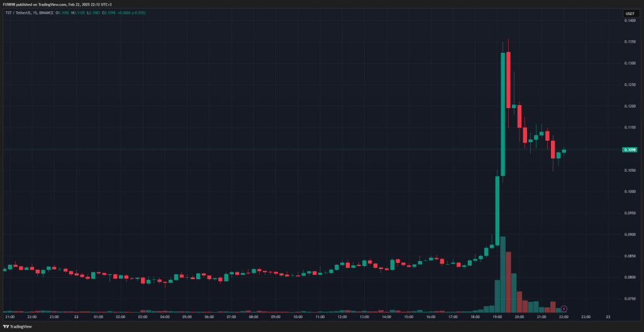Open the TradingView logo at bottom left
Viewport: 644px width, 332px height.
13,327
